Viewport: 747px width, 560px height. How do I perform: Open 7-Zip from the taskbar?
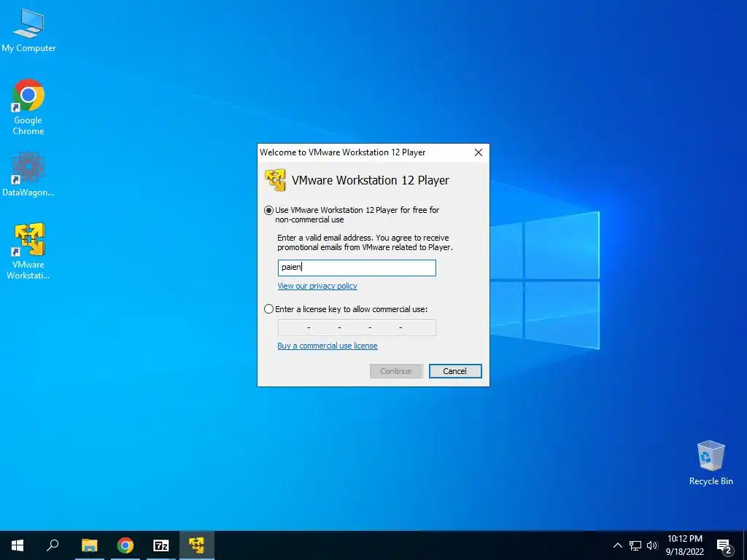pyautogui.click(x=161, y=545)
